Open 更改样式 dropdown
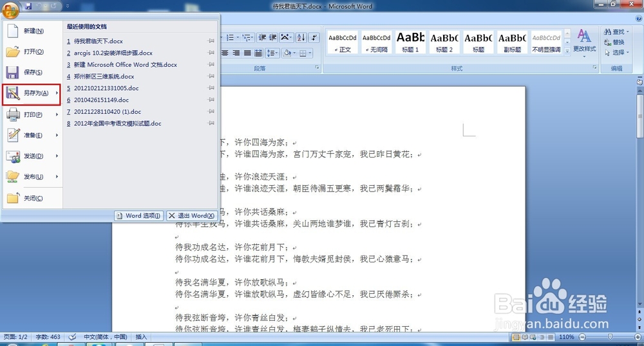The image size is (644, 346). click(x=585, y=43)
